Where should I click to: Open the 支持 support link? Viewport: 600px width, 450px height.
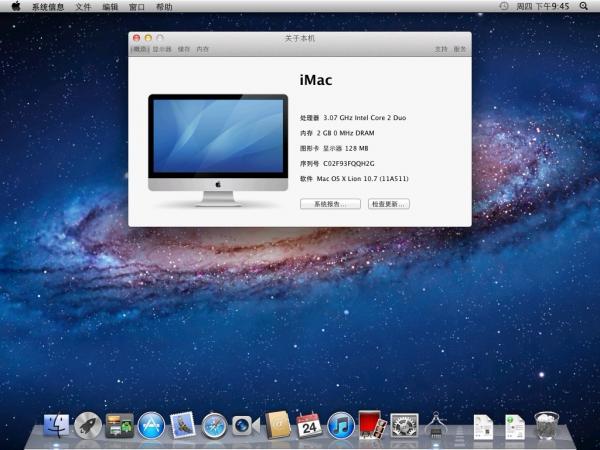coord(441,49)
